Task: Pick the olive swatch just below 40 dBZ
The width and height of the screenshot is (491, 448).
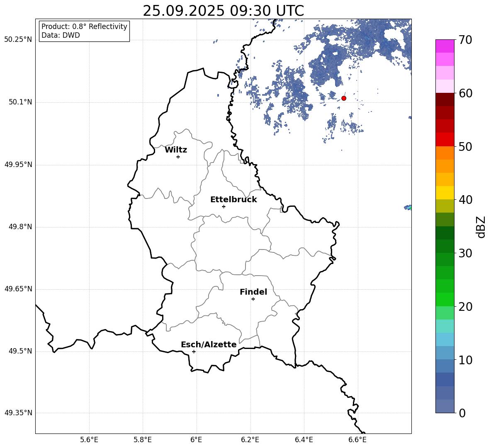Action: point(445,206)
